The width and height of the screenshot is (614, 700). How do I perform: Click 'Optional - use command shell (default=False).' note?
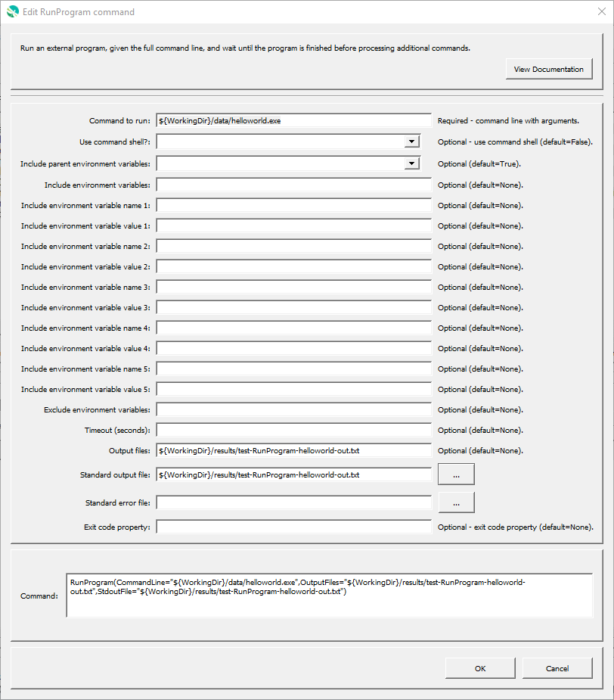(515, 142)
